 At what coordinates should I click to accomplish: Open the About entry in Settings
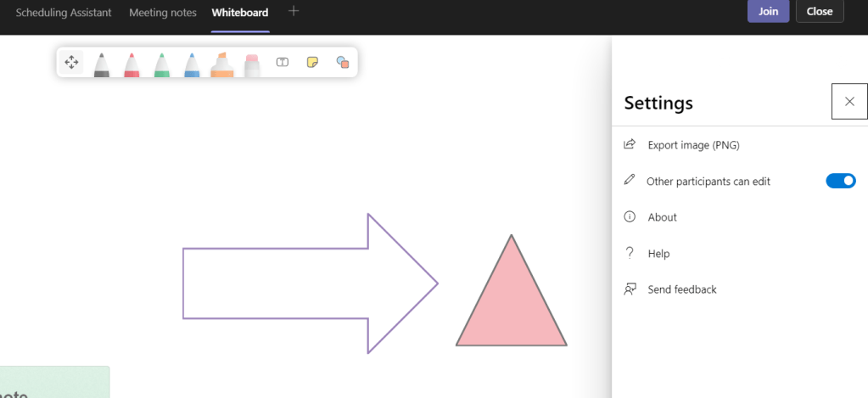pyautogui.click(x=662, y=217)
